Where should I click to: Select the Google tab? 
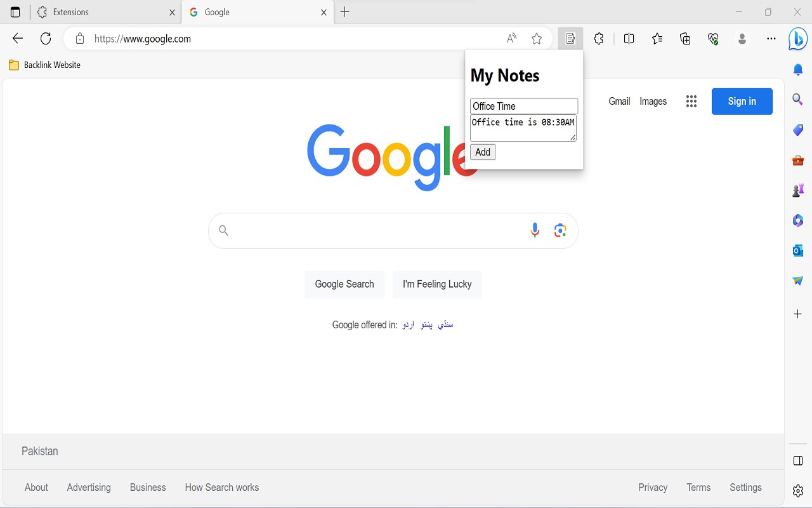click(x=258, y=12)
